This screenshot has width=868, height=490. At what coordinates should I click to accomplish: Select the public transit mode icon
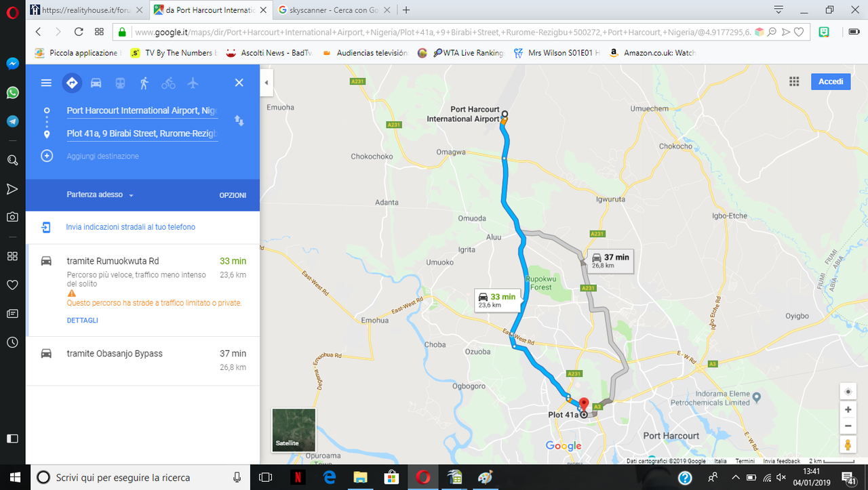(x=120, y=83)
